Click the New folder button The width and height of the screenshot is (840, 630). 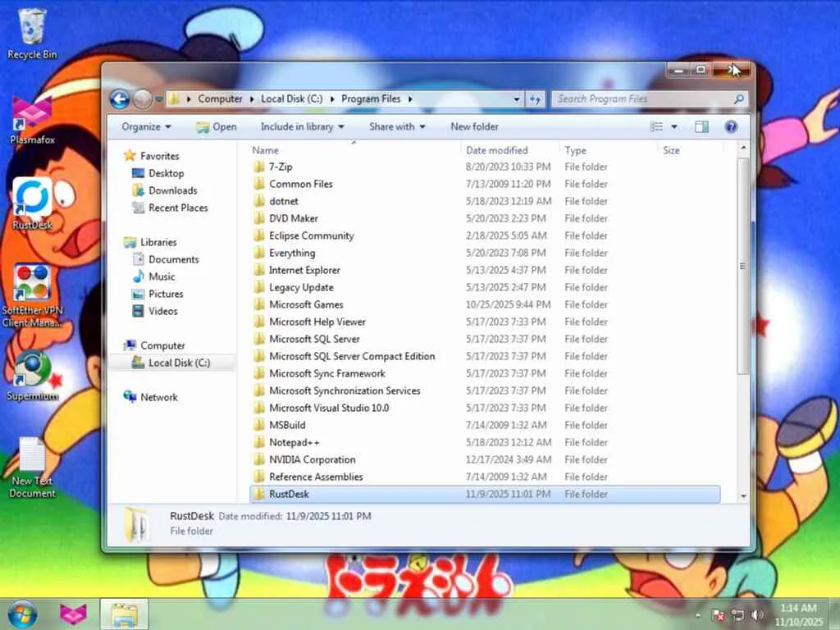(475, 127)
